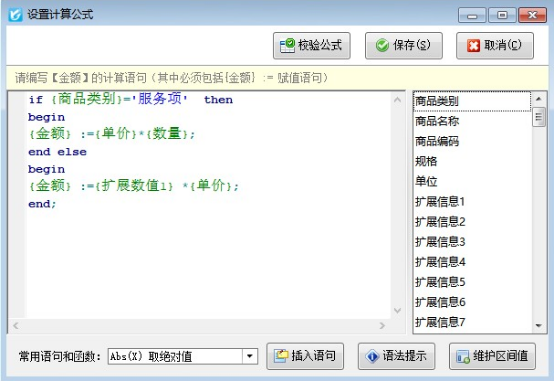
Task: Click field list scroll down arrow
Action: pos(538,326)
